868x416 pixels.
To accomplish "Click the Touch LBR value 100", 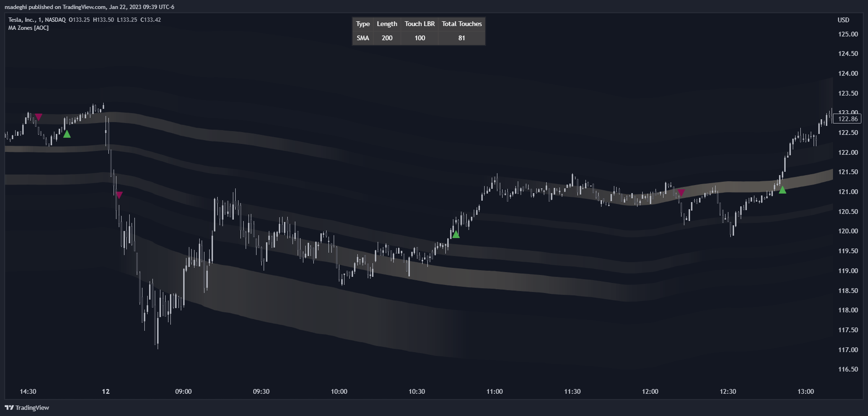I will pyautogui.click(x=420, y=38).
